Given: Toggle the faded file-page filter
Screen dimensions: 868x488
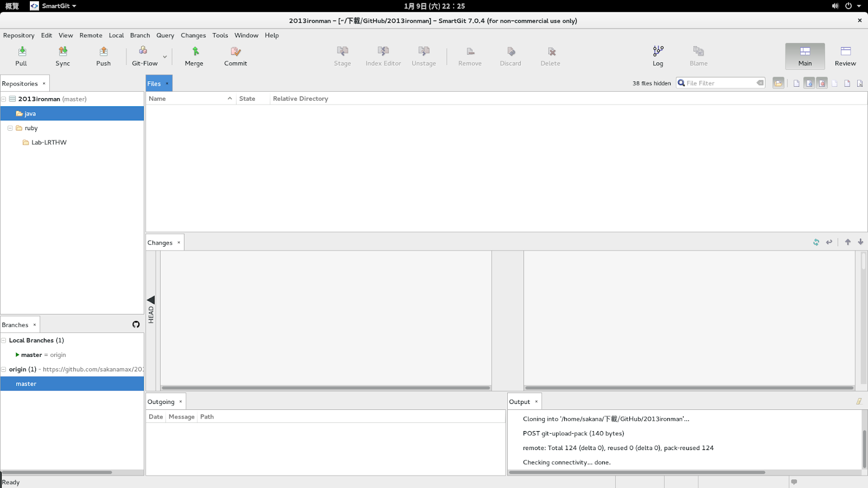Looking at the screenshot, I should coord(834,83).
